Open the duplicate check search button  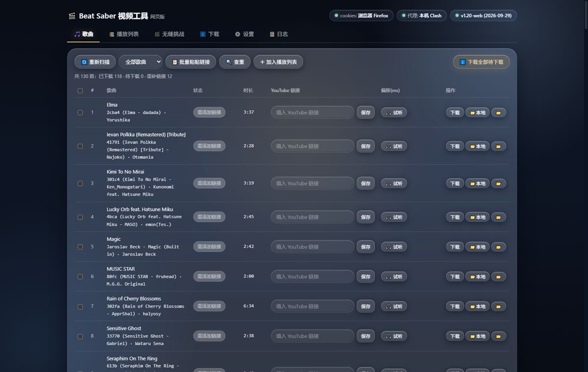pyautogui.click(x=235, y=62)
